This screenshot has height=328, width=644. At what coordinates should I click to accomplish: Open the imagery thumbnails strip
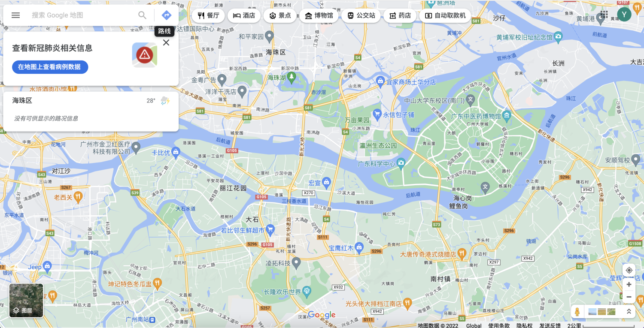[x=602, y=312]
